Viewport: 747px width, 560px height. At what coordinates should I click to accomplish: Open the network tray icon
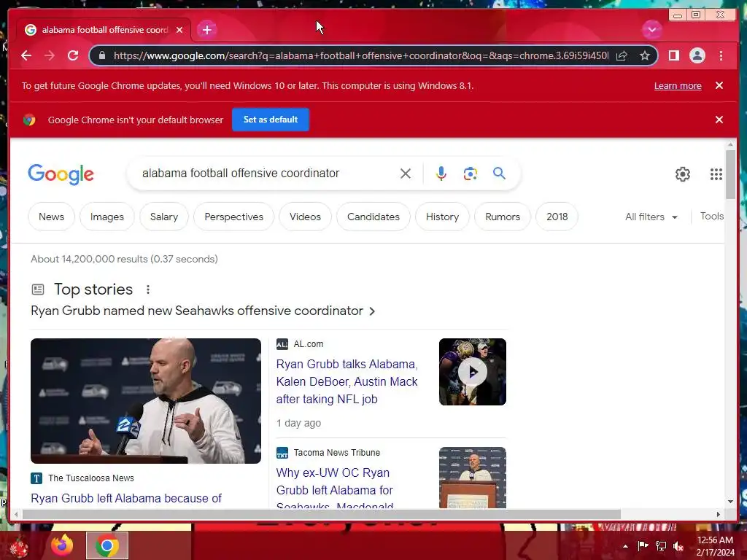pyautogui.click(x=661, y=546)
